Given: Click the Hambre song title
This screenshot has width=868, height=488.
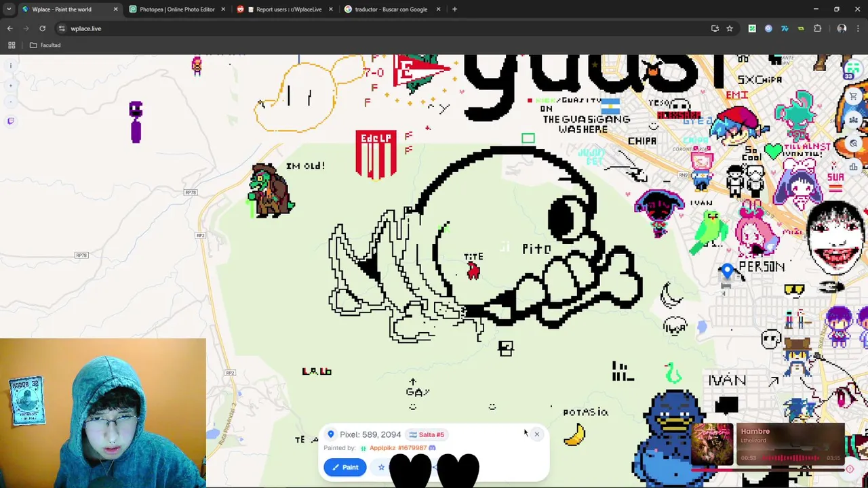Looking at the screenshot, I should click(x=755, y=431).
